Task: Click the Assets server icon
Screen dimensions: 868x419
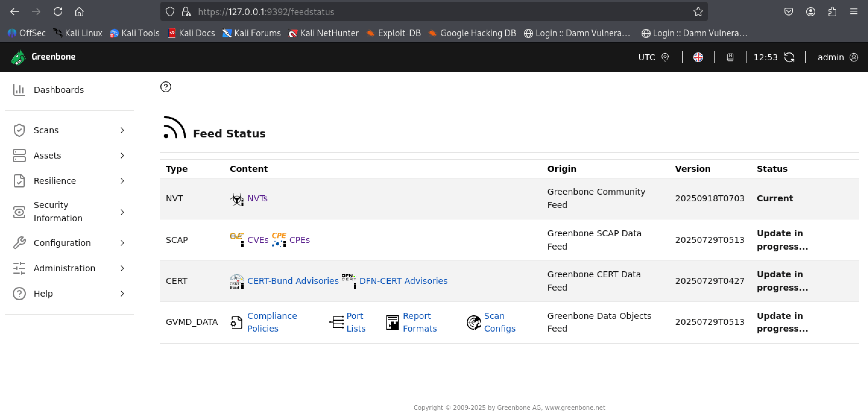Action: point(19,156)
